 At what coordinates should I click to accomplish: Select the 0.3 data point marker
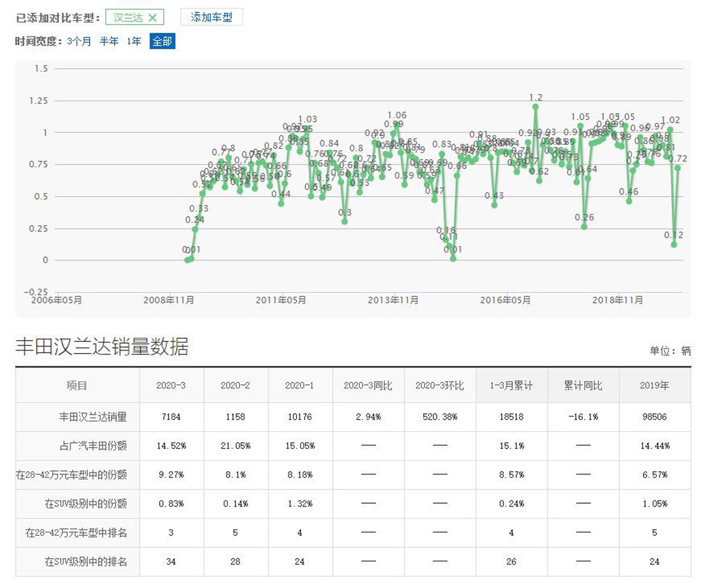[345, 222]
